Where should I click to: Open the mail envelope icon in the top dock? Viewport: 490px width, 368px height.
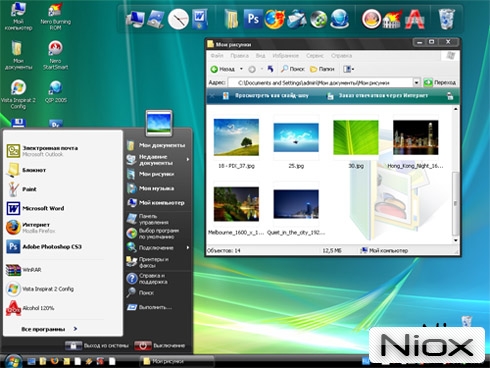pyautogui.click(x=297, y=19)
